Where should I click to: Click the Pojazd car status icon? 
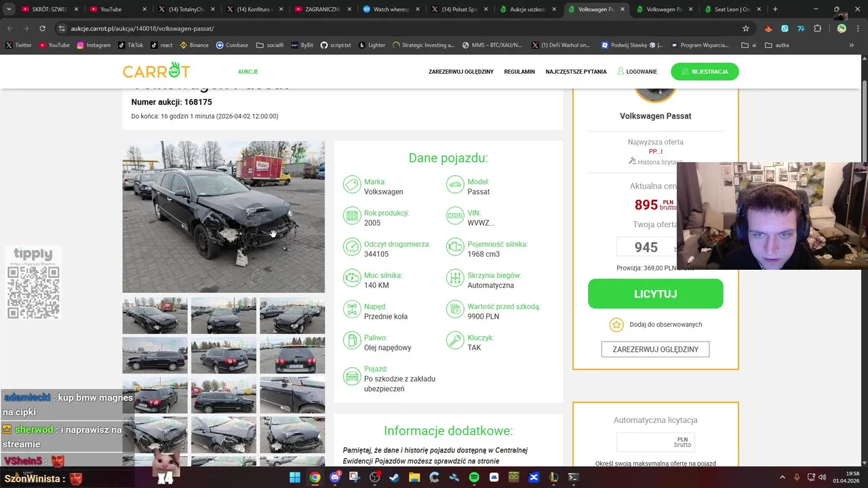point(352,377)
